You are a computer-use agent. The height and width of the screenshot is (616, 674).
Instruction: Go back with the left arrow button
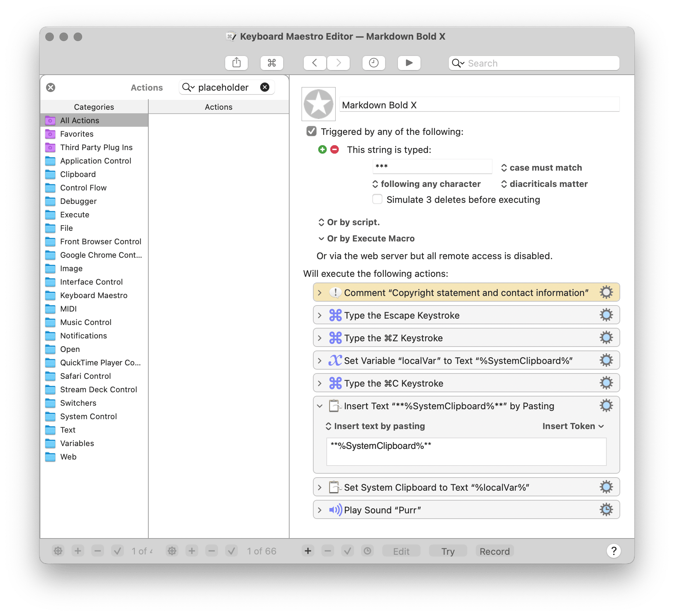pyautogui.click(x=315, y=63)
